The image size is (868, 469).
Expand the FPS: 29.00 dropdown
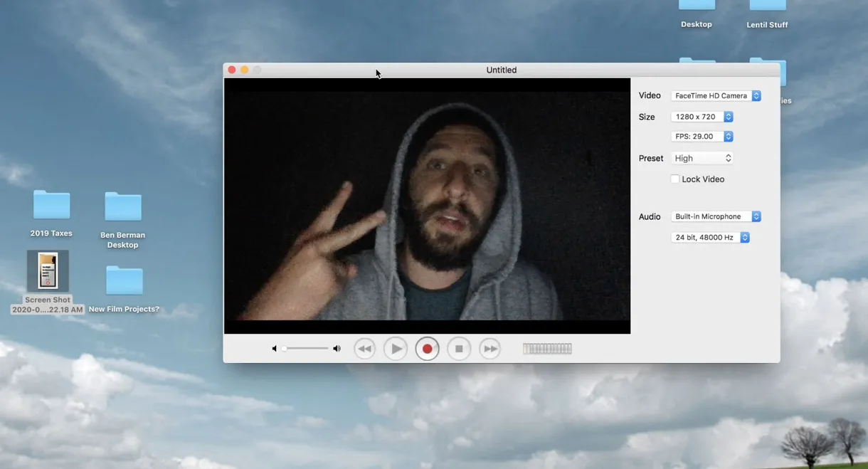[x=702, y=137]
